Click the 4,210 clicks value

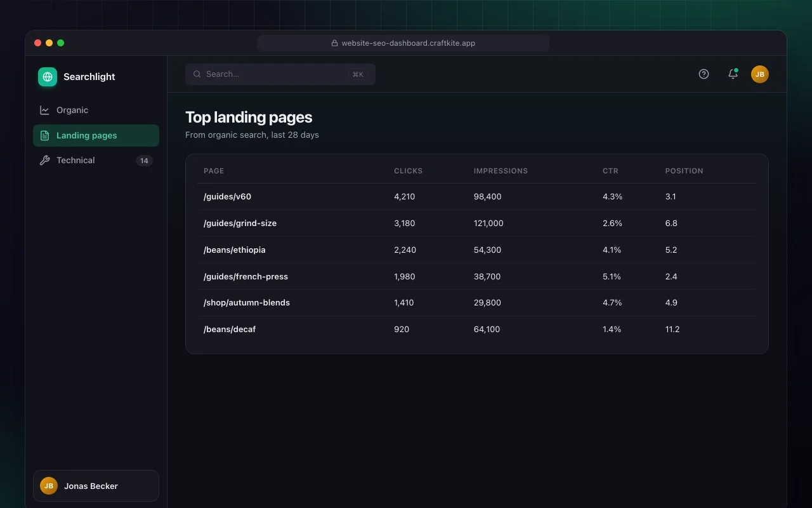click(404, 197)
